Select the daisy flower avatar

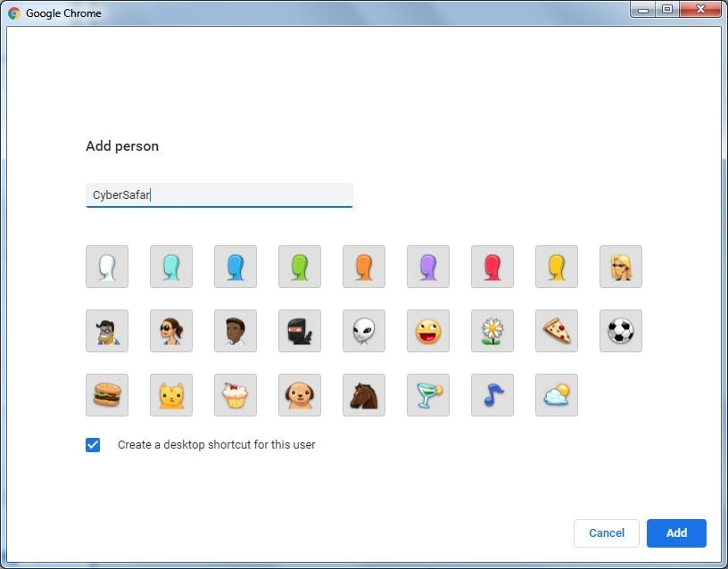click(x=492, y=331)
